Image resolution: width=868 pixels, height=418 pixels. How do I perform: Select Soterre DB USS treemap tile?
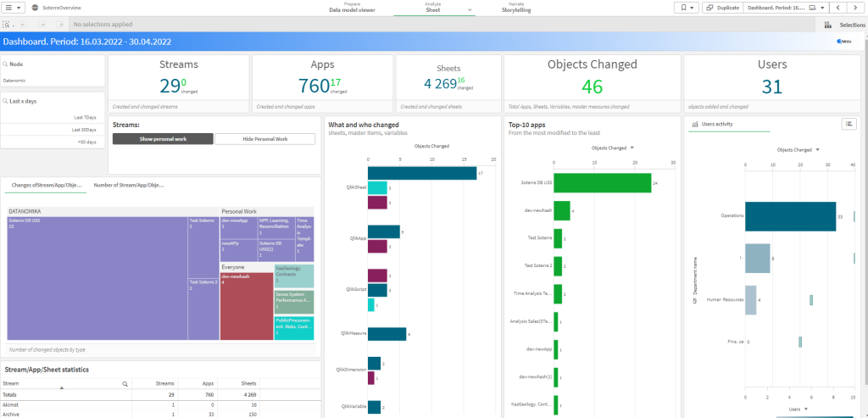pos(97,278)
